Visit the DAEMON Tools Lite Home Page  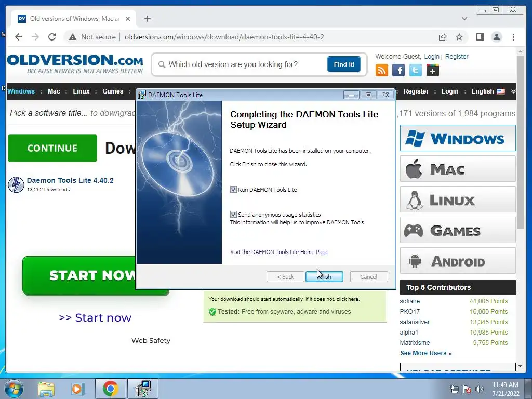click(x=279, y=252)
